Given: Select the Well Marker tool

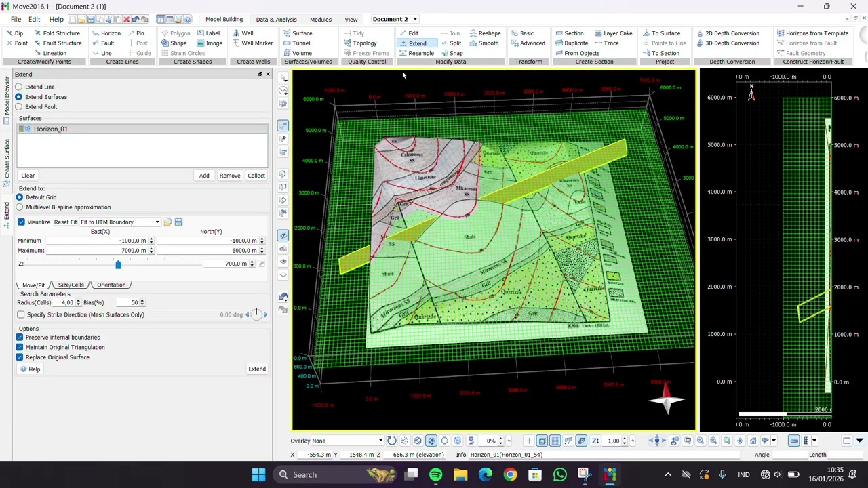Looking at the screenshot, I should 252,43.
